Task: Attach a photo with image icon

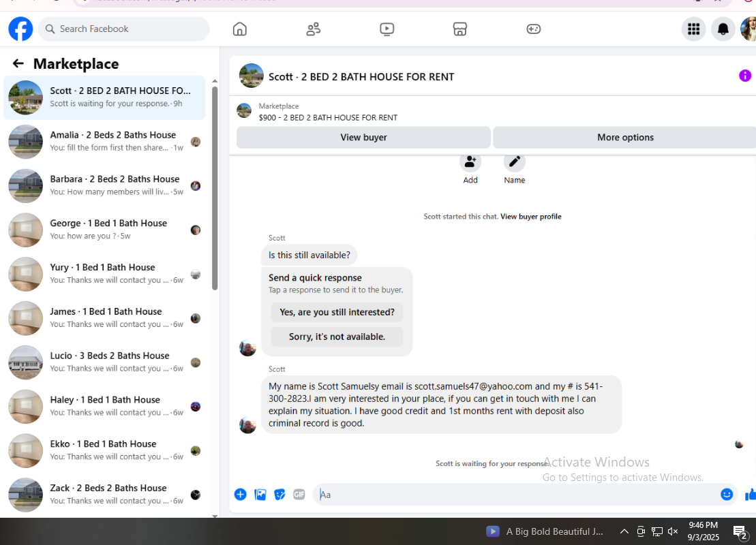Action: 260,495
